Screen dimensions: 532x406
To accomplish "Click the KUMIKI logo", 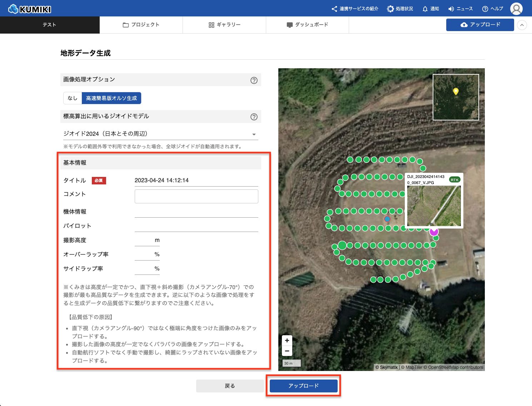I will pos(30,9).
